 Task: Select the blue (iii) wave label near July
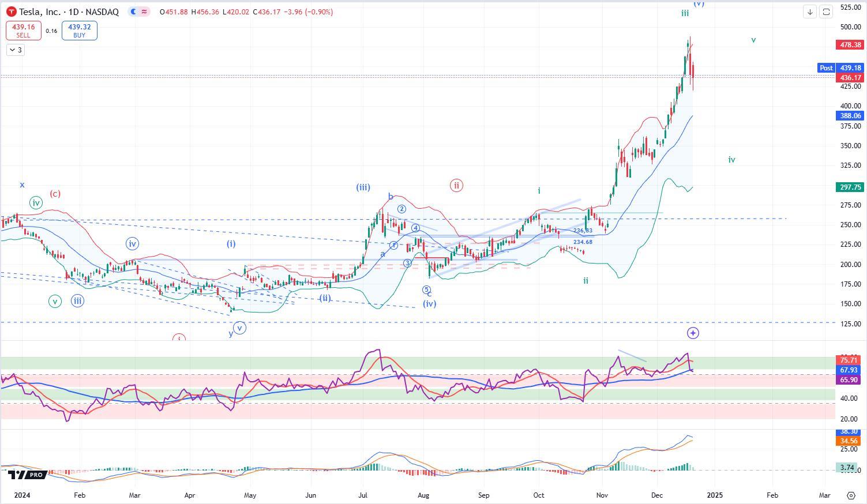pyautogui.click(x=363, y=187)
